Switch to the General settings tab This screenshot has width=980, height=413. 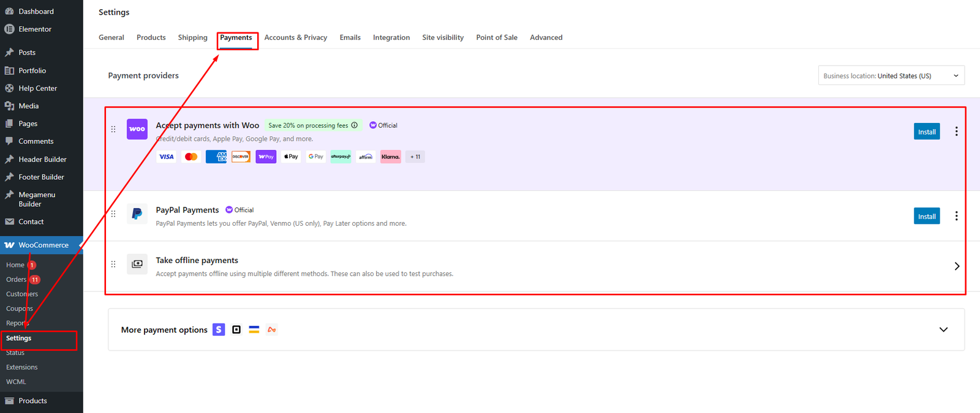pos(111,37)
